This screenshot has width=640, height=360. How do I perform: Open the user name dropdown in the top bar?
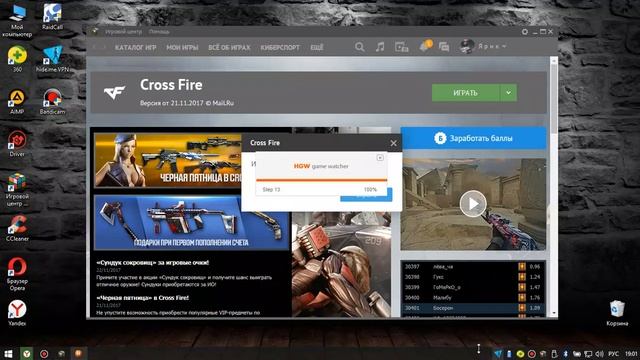(492, 47)
